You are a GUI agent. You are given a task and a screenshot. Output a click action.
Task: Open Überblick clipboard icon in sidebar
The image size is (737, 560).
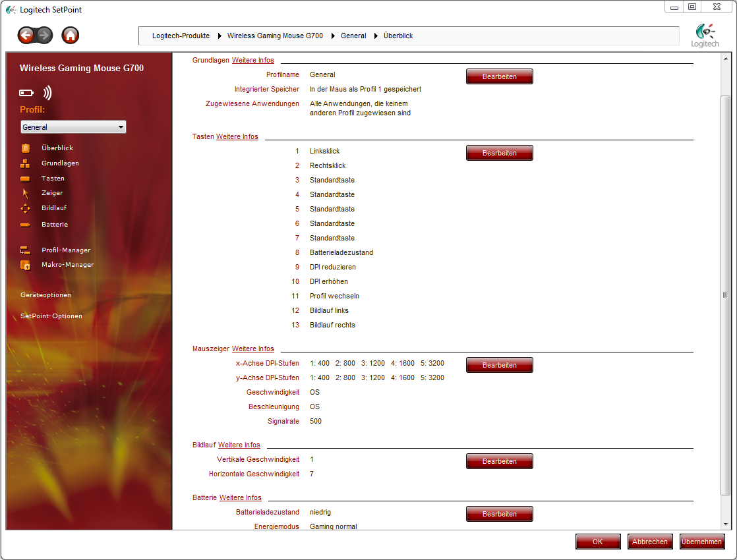click(x=26, y=148)
